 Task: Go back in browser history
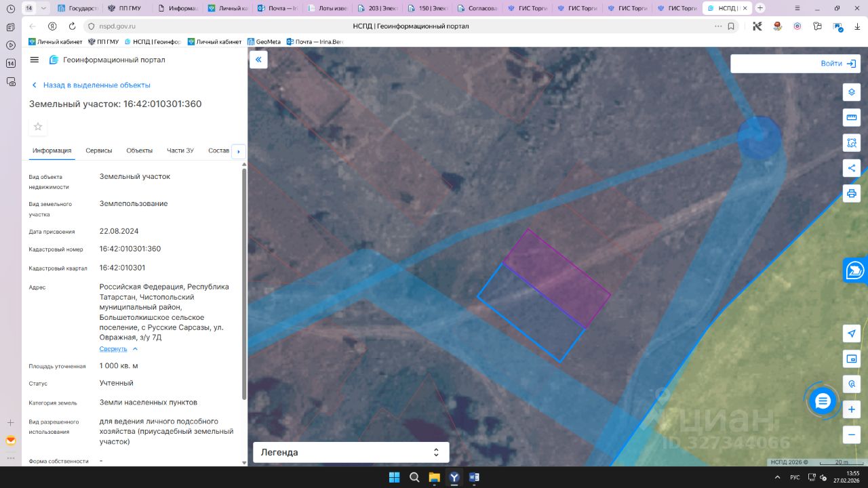pos(32,26)
